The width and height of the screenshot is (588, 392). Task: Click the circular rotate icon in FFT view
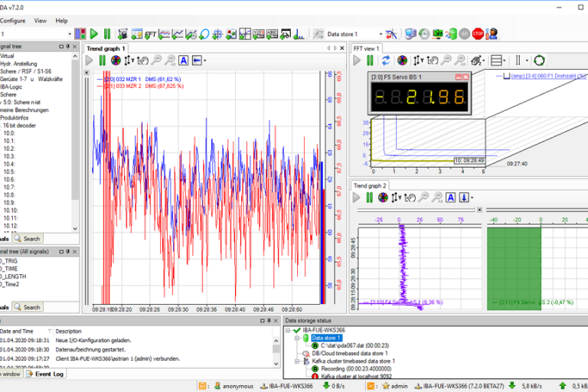[539, 60]
